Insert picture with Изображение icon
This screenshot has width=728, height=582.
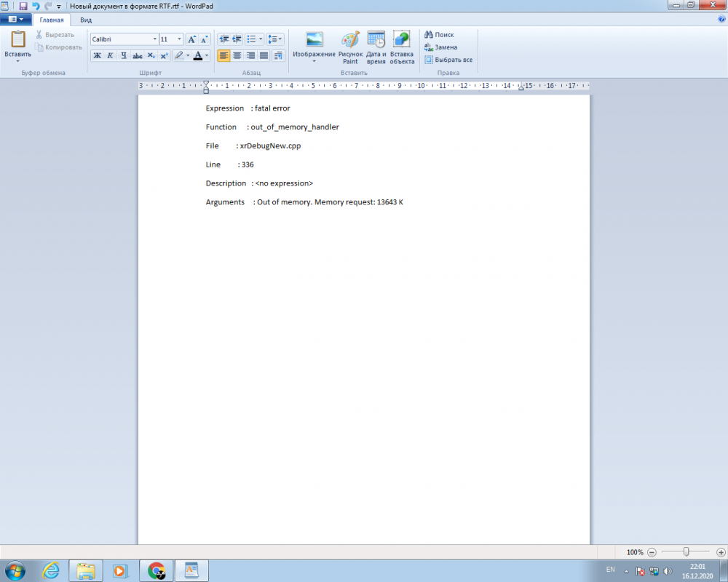click(x=314, y=40)
